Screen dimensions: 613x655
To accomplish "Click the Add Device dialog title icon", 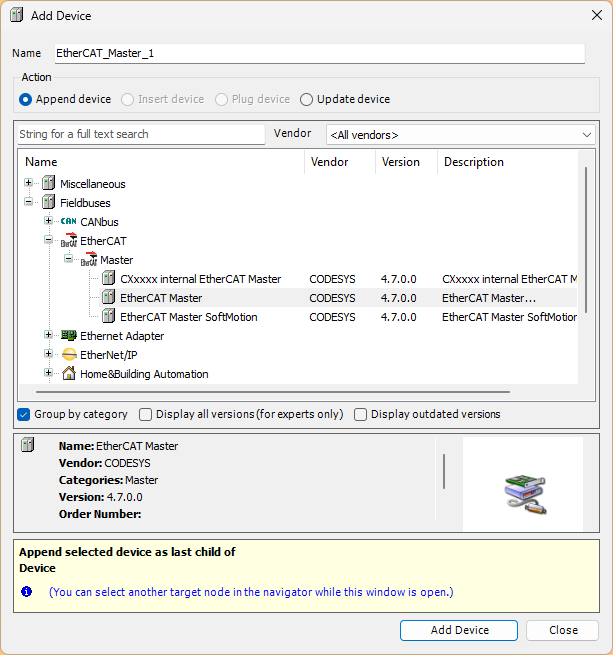I will [17, 15].
